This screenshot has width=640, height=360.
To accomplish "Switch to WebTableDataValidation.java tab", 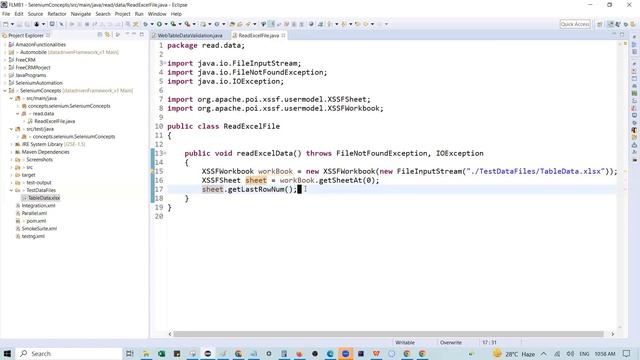I will coord(190,36).
